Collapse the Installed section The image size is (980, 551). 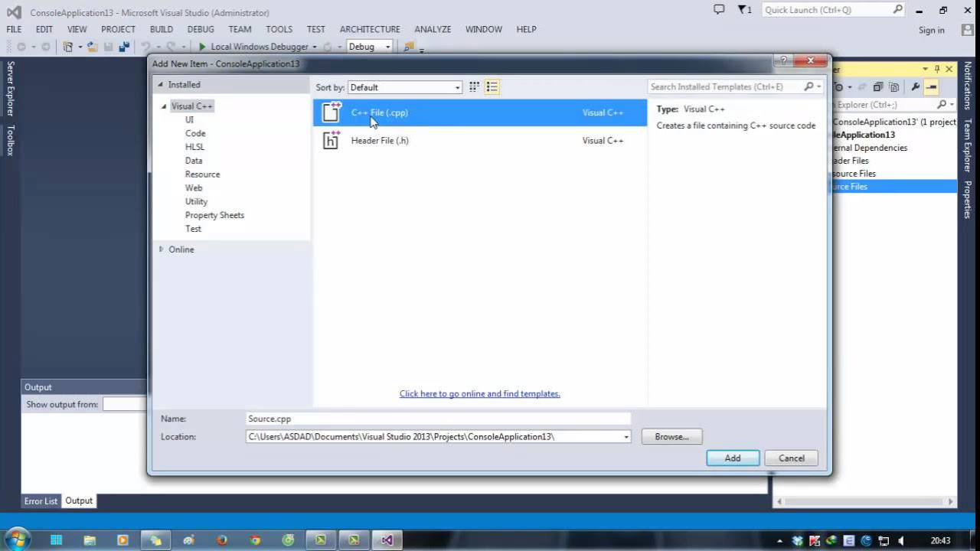161,85
